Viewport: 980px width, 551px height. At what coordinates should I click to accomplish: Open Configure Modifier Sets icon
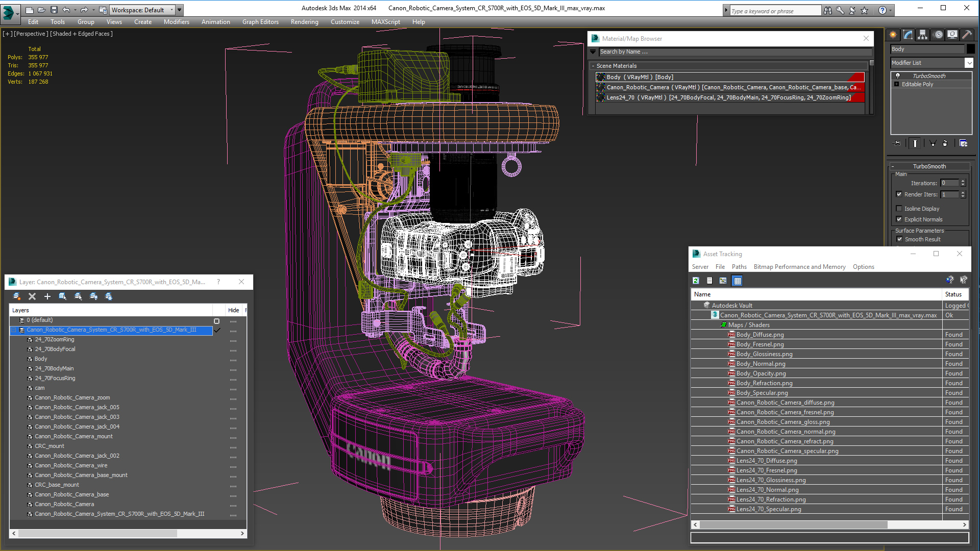pos(963,143)
